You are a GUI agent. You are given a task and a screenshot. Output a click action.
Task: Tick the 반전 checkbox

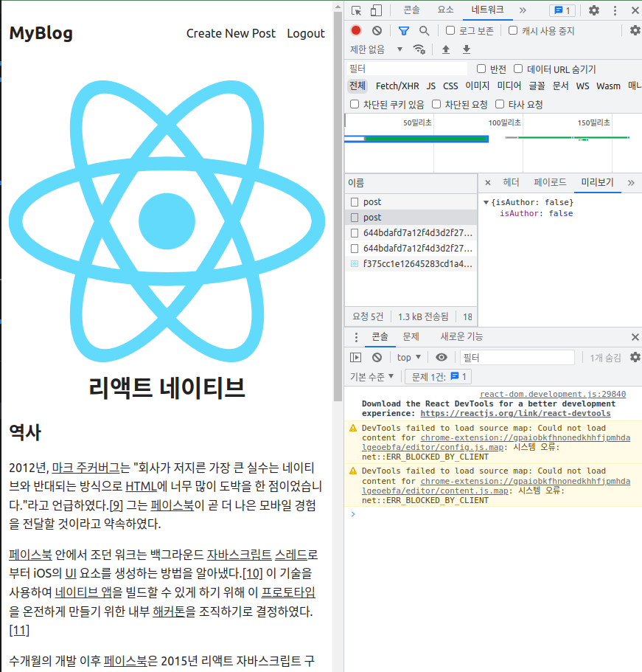[x=481, y=69]
